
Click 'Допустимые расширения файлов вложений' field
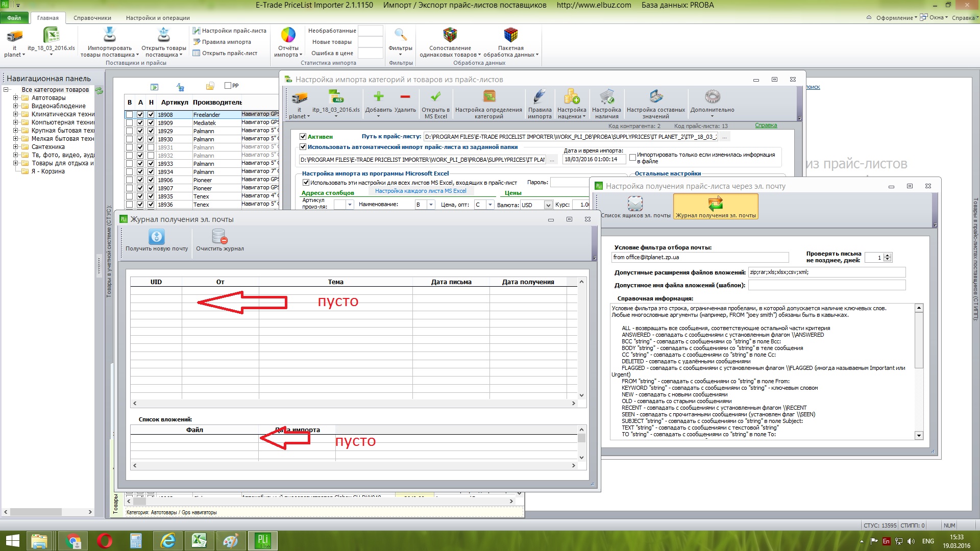point(826,272)
